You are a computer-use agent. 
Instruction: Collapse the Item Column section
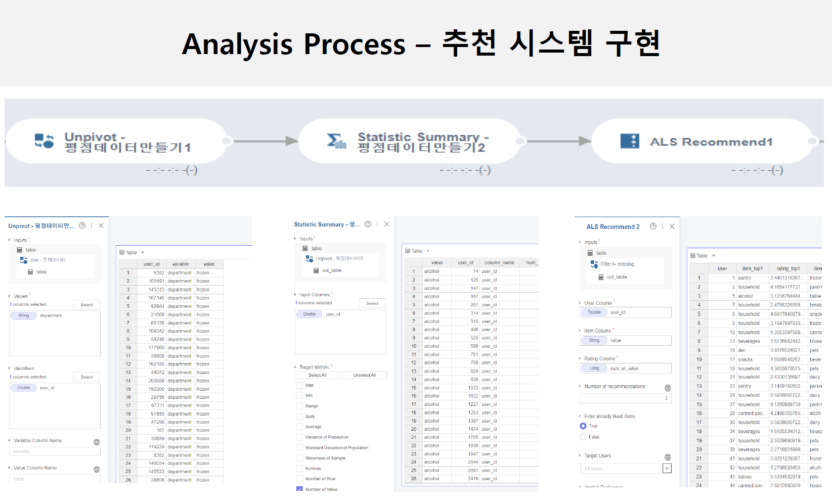580,331
